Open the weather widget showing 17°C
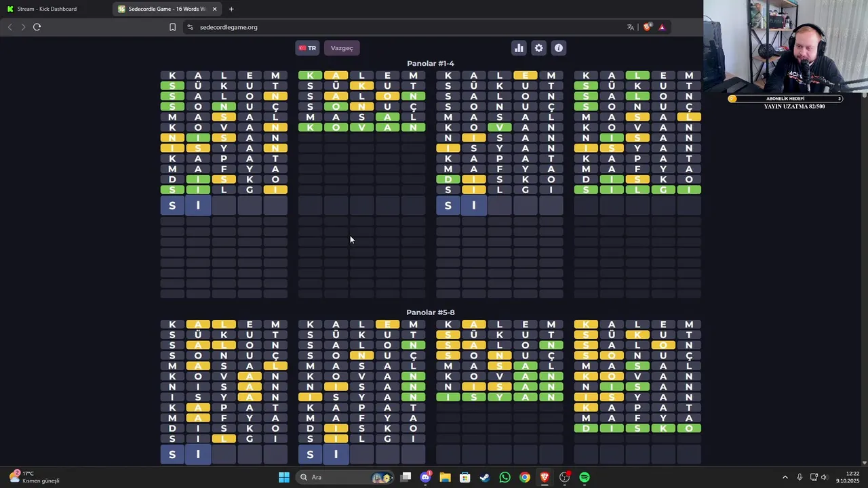 point(34,477)
